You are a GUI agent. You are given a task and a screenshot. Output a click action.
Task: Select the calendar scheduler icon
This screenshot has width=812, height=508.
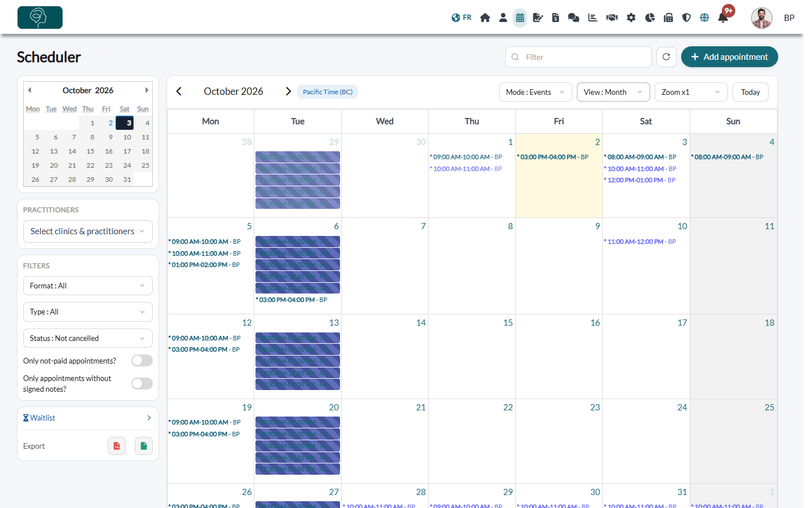click(520, 17)
